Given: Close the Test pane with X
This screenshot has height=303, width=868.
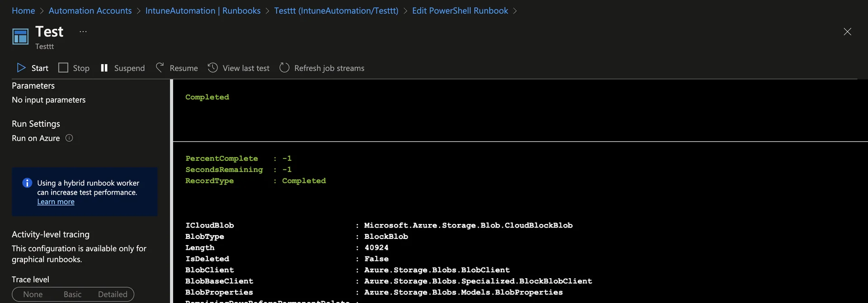Looking at the screenshot, I should (847, 32).
